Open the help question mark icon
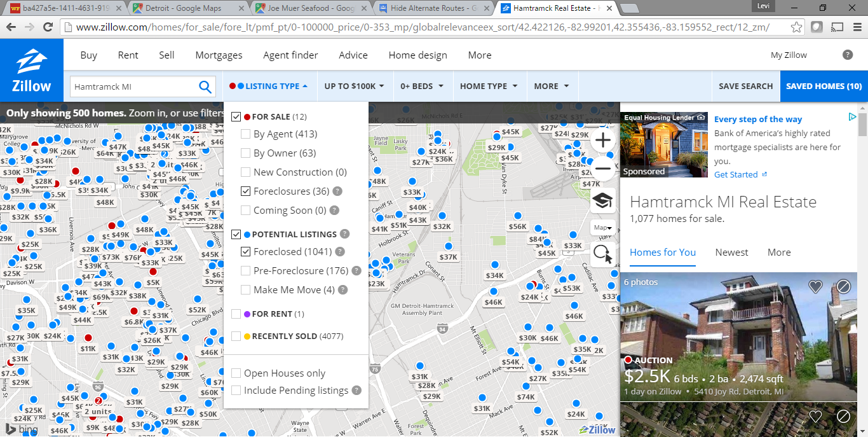 [x=848, y=55]
